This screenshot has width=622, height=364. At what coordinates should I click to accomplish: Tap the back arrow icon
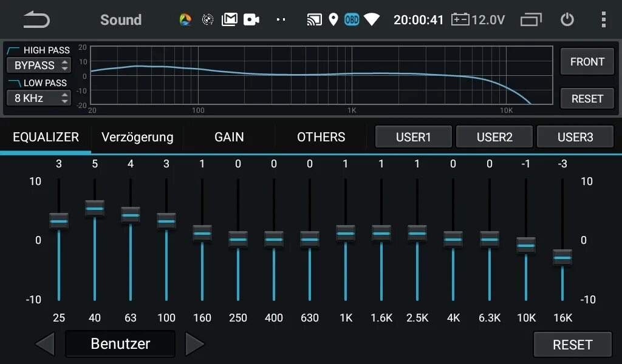coord(36,19)
